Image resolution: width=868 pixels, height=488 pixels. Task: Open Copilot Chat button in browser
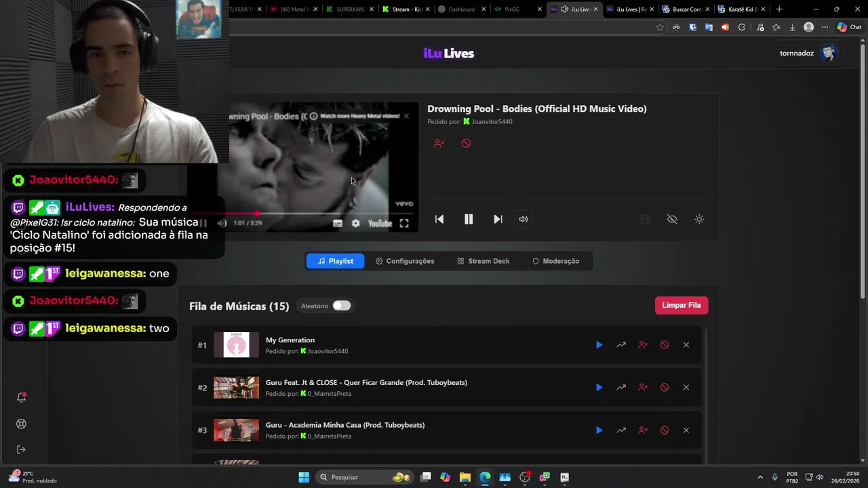pyautogui.click(x=849, y=27)
